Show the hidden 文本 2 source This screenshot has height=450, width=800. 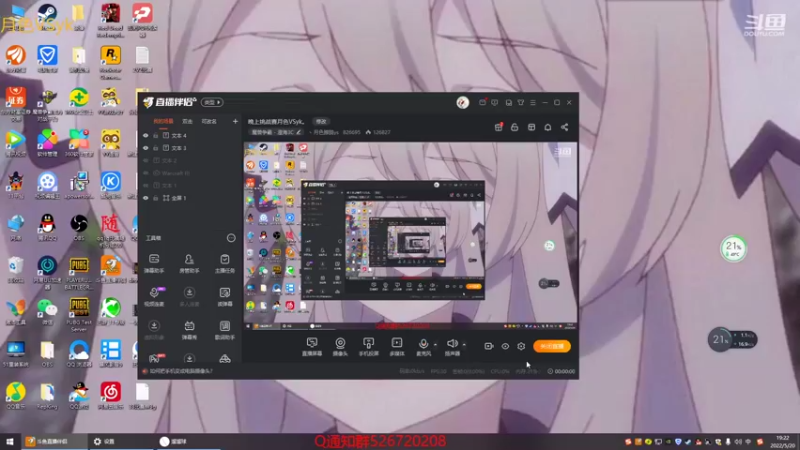click(145, 161)
